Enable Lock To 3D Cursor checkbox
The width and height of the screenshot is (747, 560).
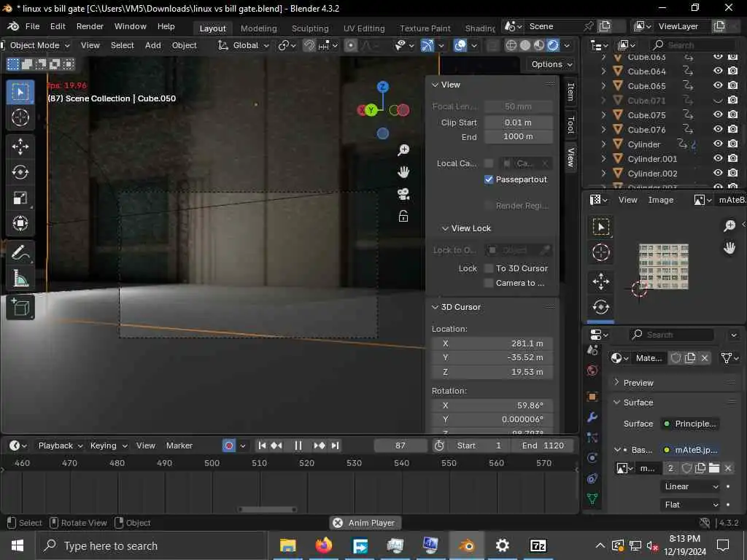489,268
